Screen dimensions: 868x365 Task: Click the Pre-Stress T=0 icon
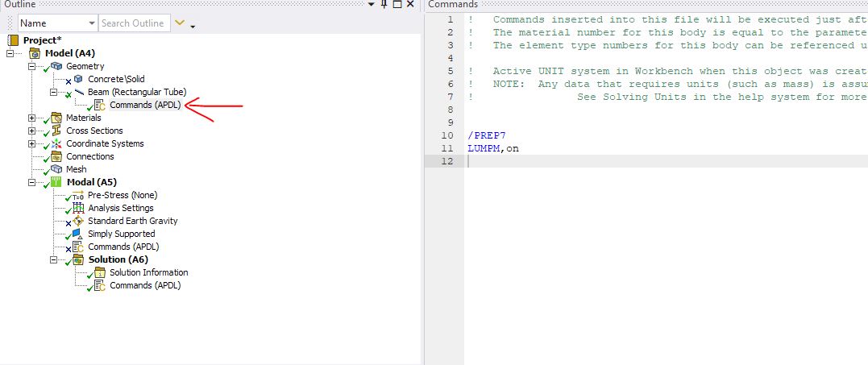click(x=78, y=195)
